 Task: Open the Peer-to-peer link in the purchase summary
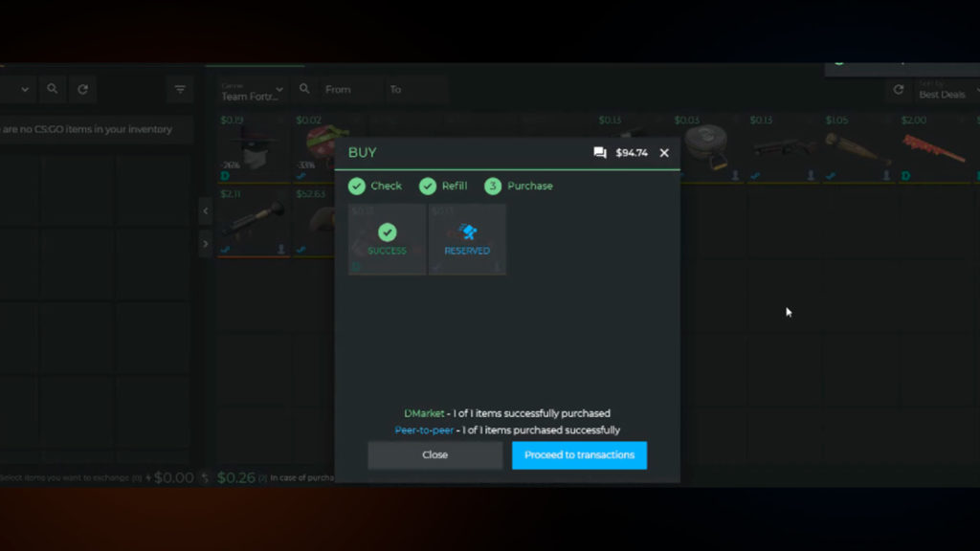coord(424,430)
